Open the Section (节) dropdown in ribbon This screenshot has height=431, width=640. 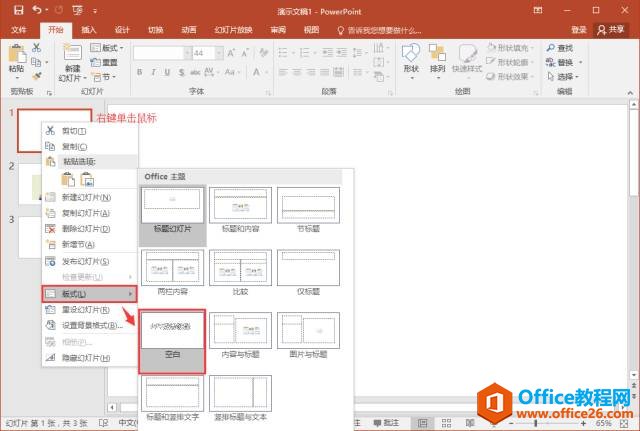104,76
